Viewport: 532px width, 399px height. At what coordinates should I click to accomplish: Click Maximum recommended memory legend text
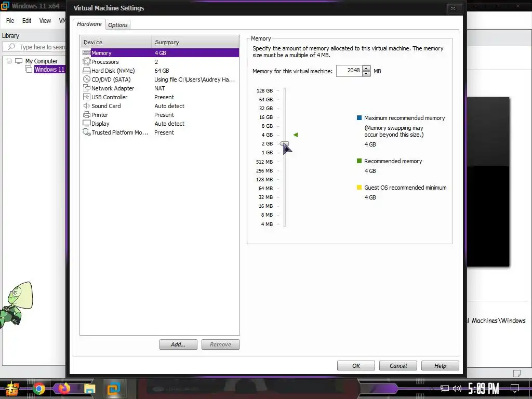coord(404,118)
